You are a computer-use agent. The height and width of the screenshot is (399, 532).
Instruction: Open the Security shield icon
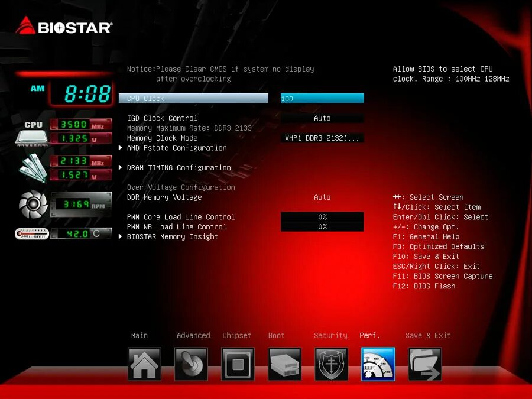(331, 364)
